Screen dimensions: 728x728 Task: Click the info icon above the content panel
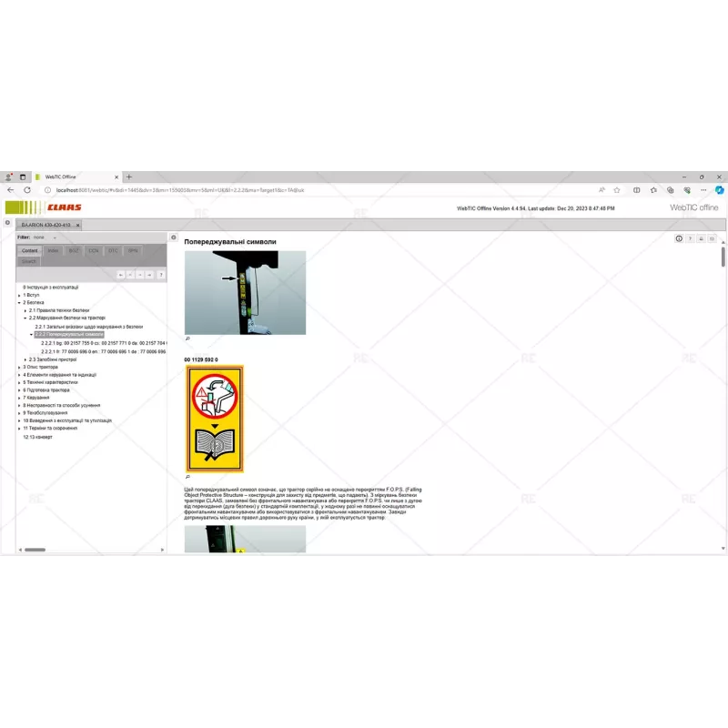679,238
